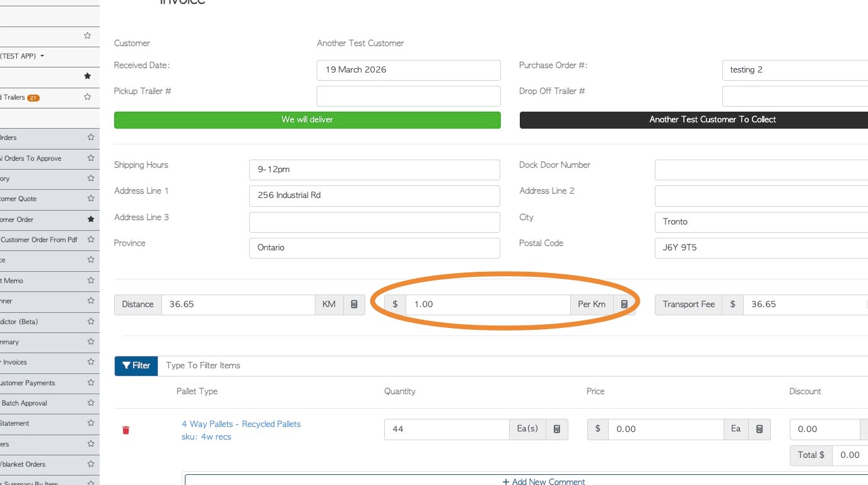
Task: Click the calculator icon beside Price Ea
Action: [759, 429]
